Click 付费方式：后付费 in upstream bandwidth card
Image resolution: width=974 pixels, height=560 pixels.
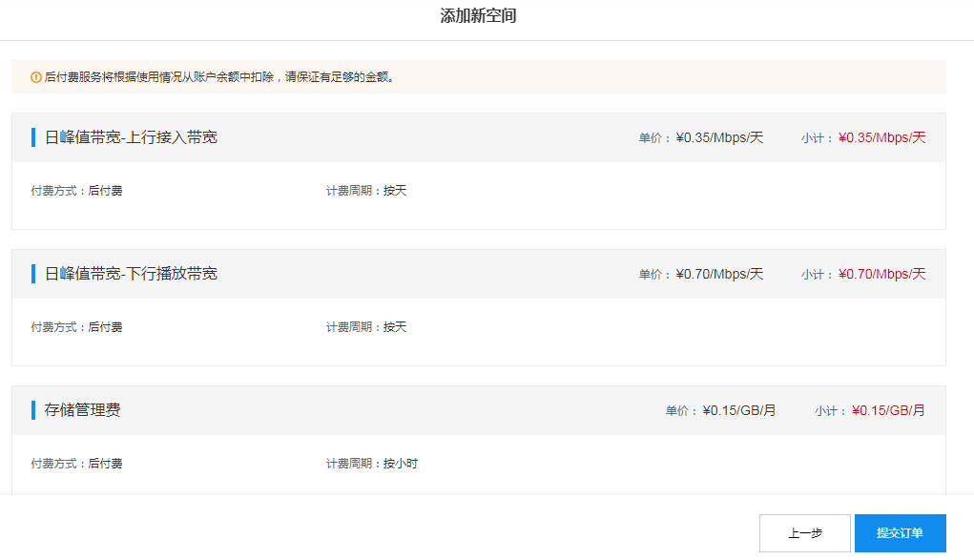coord(77,191)
